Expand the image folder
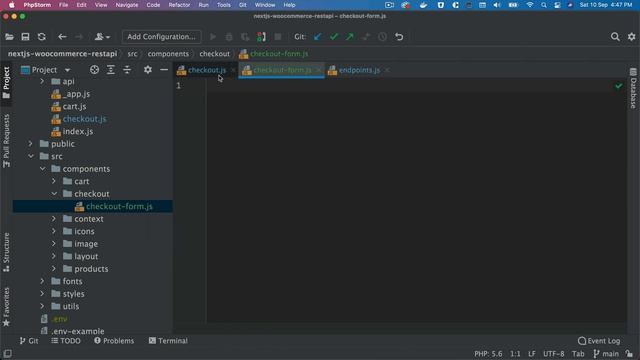640x360 pixels. [54, 244]
